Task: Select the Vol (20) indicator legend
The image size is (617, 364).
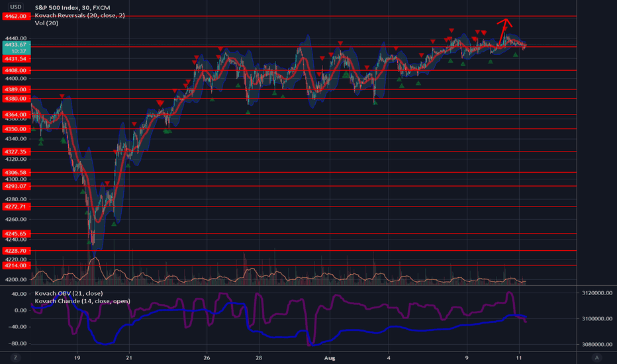Action: tap(46, 23)
